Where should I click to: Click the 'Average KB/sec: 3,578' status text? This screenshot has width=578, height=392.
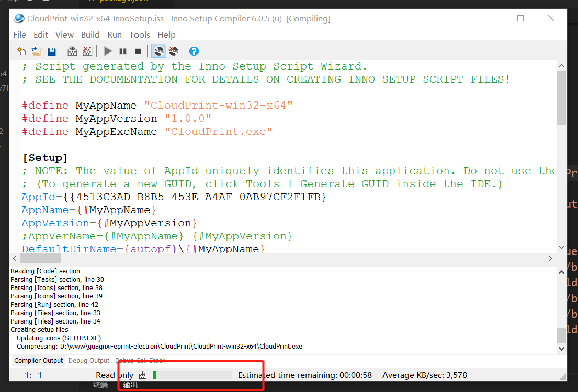425,375
